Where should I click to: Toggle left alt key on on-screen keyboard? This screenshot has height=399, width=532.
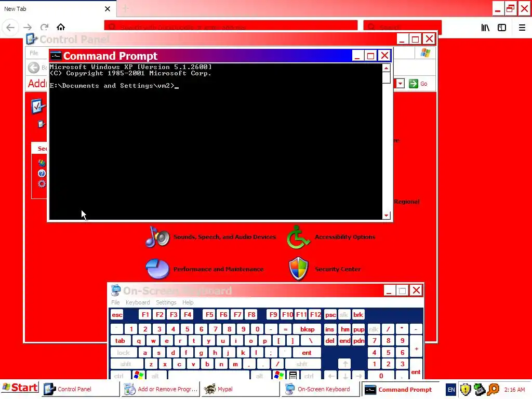pyautogui.click(x=155, y=376)
